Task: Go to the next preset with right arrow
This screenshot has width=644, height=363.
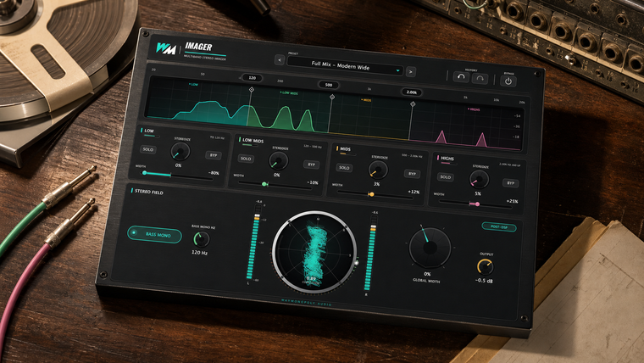Action: tap(410, 72)
